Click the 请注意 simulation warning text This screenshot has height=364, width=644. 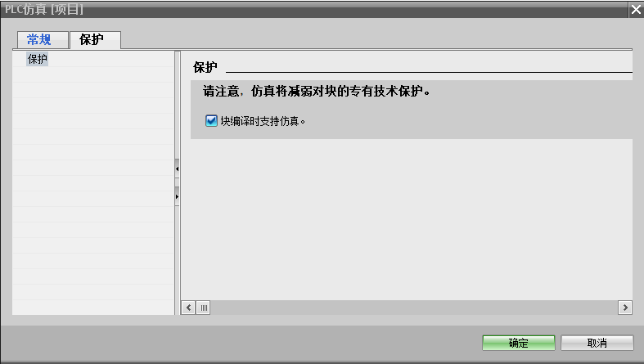(316, 91)
